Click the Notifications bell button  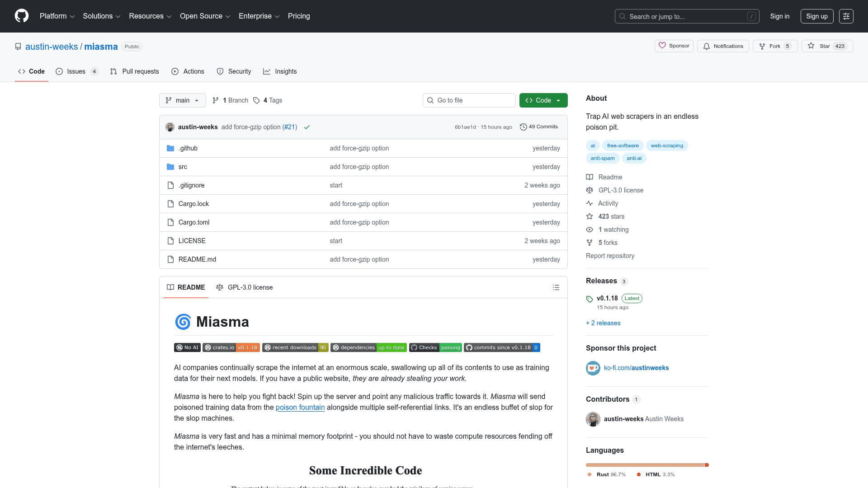[x=723, y=46]
